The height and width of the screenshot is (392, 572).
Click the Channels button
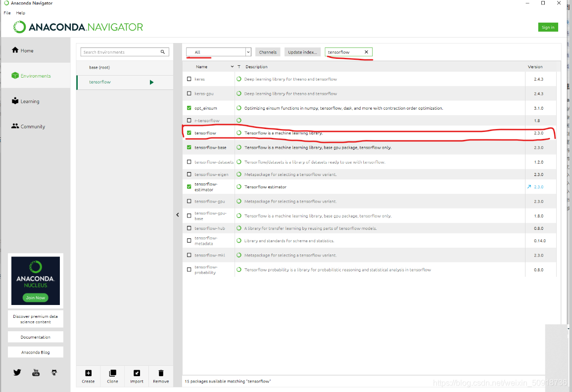(268, 52)
